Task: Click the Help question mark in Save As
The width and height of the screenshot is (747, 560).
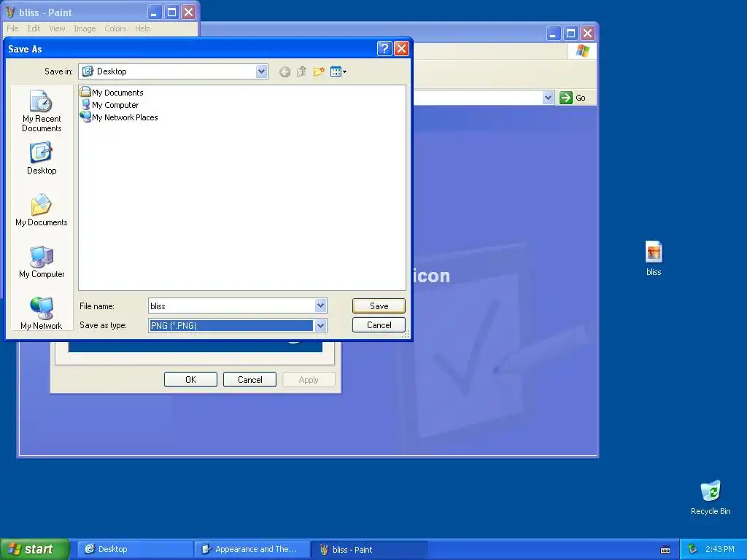Action: [384, 49]
